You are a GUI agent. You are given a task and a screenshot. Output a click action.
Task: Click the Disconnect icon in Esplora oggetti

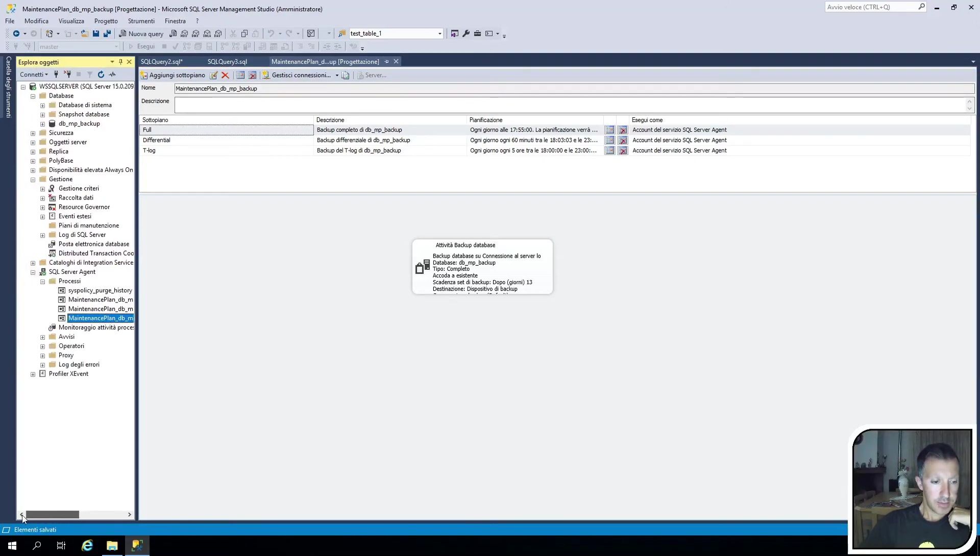67,74
